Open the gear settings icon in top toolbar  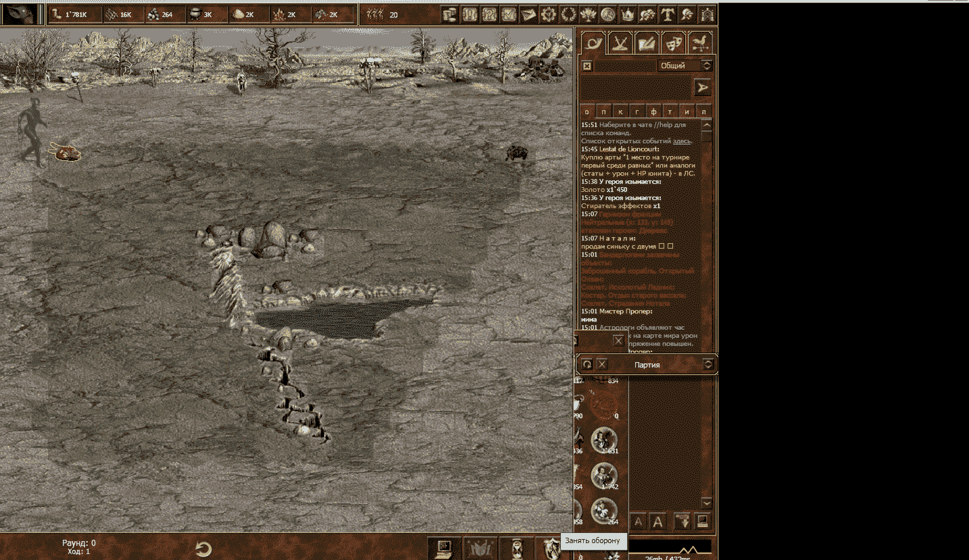click(x=549, y=14)
